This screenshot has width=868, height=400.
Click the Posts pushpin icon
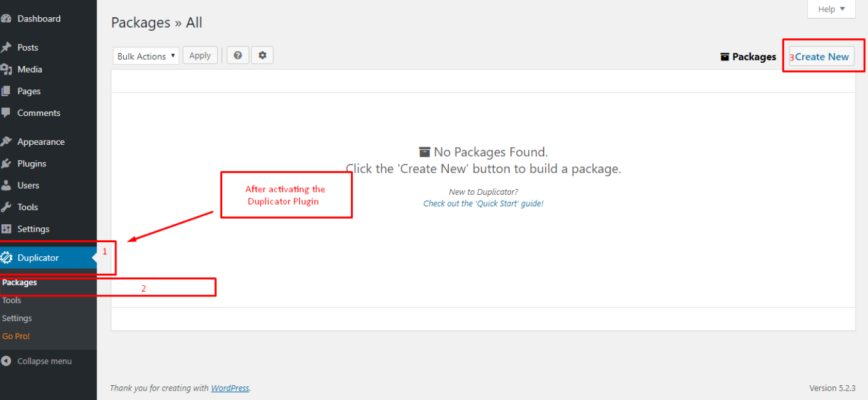point(6,47)
